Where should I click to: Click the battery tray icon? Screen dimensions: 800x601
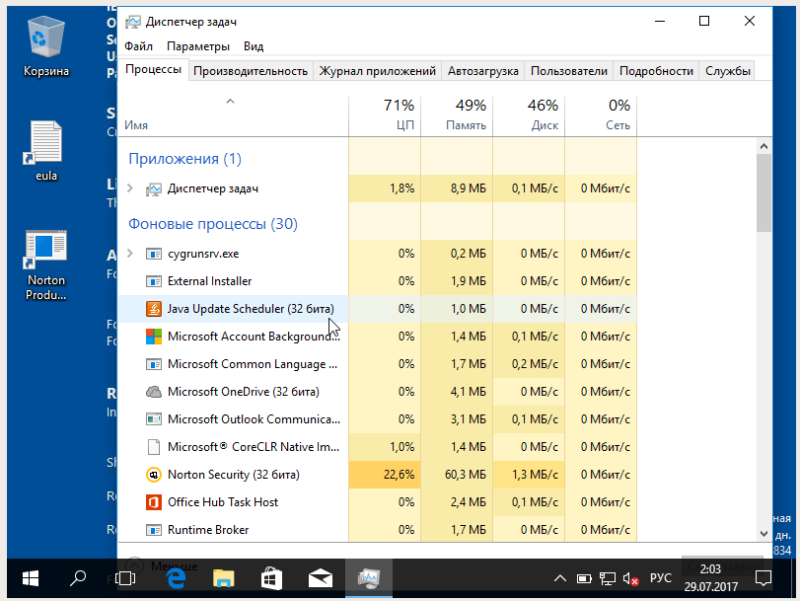pos(584,579)
